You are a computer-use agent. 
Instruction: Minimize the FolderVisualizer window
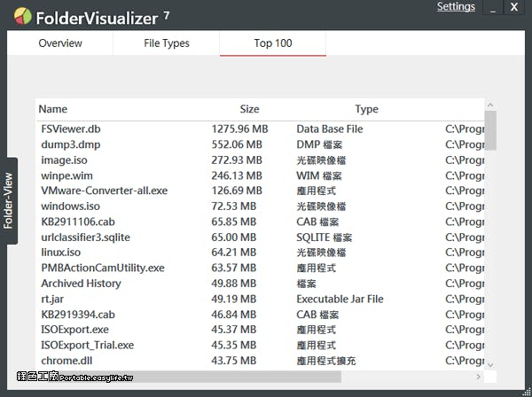[x=493, y=7]
